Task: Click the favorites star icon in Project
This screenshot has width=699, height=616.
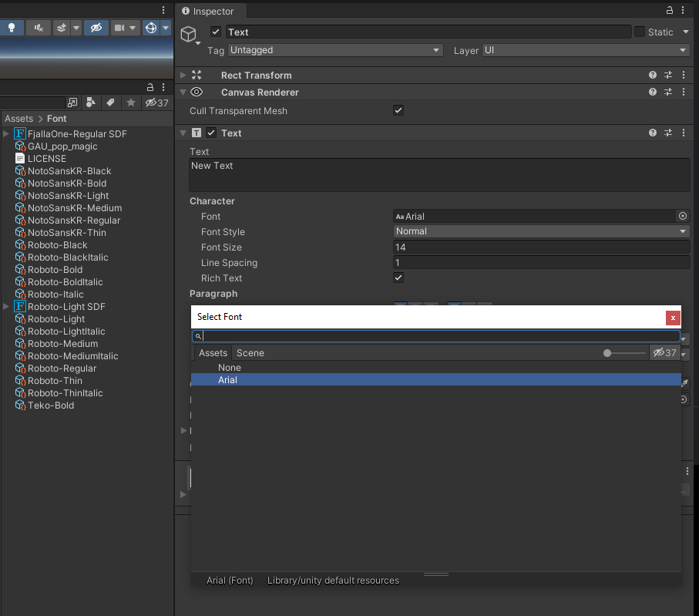Action: (131, 103)
